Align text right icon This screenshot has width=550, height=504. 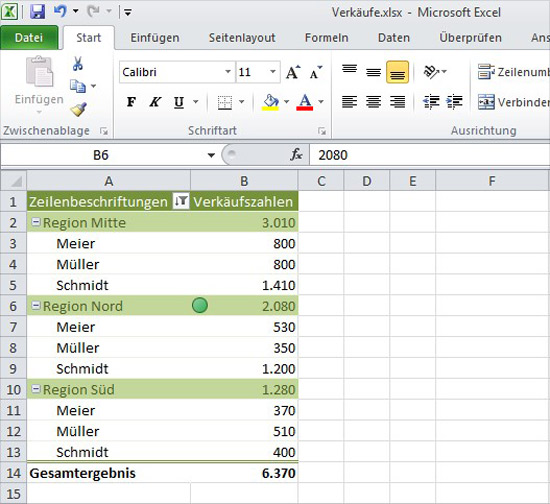tap(397, 102)
